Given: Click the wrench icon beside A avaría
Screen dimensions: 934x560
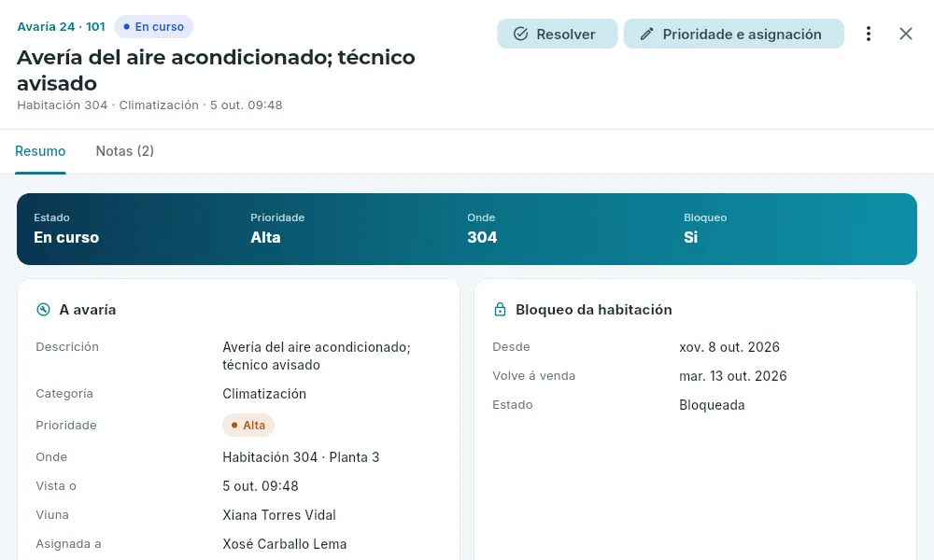Looking at the screenshot, I should click(44, 310).
